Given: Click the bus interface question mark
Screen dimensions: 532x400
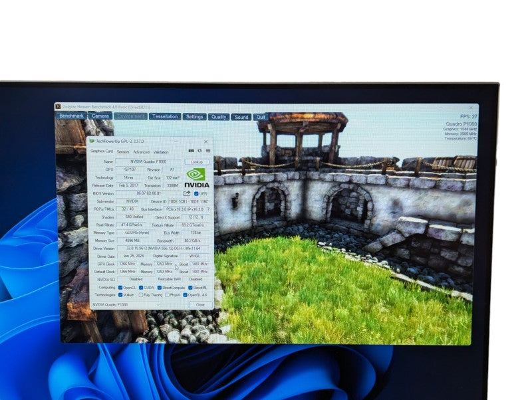Looking at the screenshot, I should click(208, 209).
